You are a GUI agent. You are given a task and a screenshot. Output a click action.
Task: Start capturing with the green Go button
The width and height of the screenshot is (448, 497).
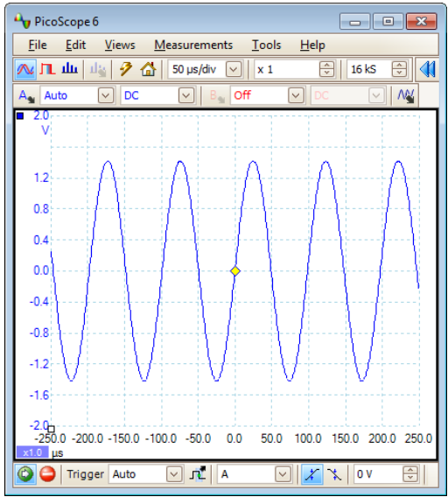tap(25, 474)
